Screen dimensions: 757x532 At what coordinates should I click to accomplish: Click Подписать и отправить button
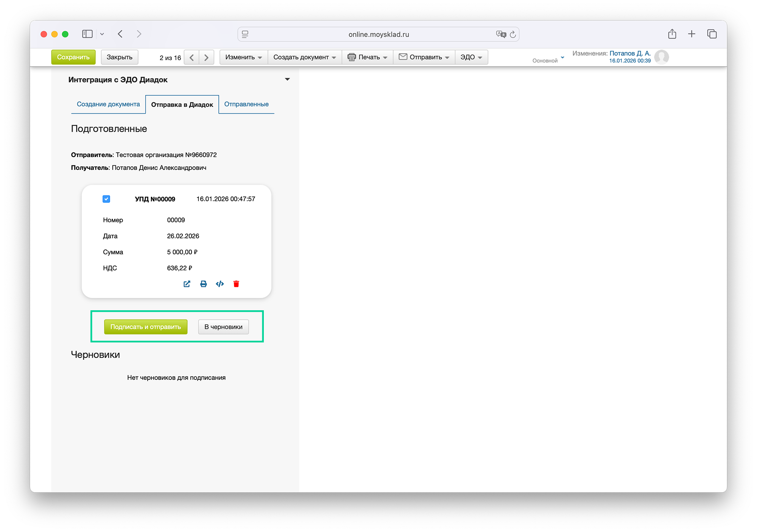[x=146, y=327]
